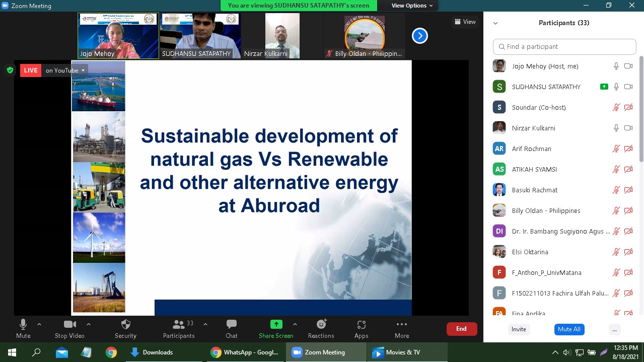The image size is (644, 362).
Task: Click Arif Rochman's muted microphone icon
Action: (x=616, y=149)
